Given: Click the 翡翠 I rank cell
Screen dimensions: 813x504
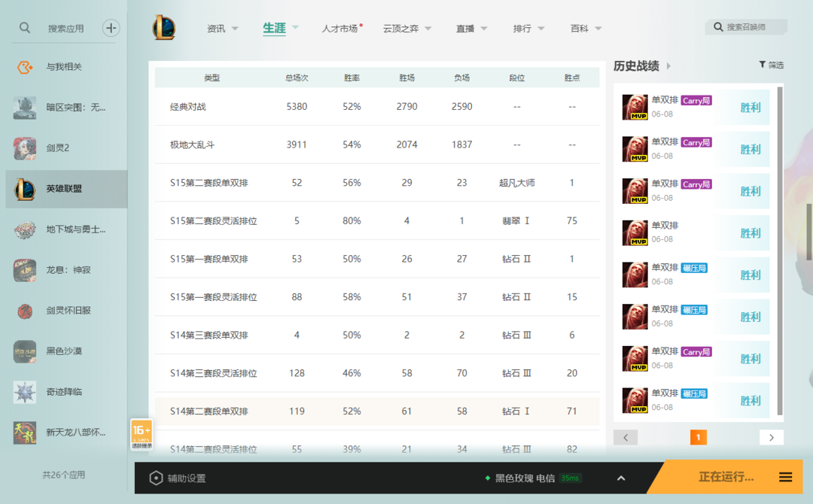Looking at the screenshot, I should pyautogui.click(x=516, y=220).
